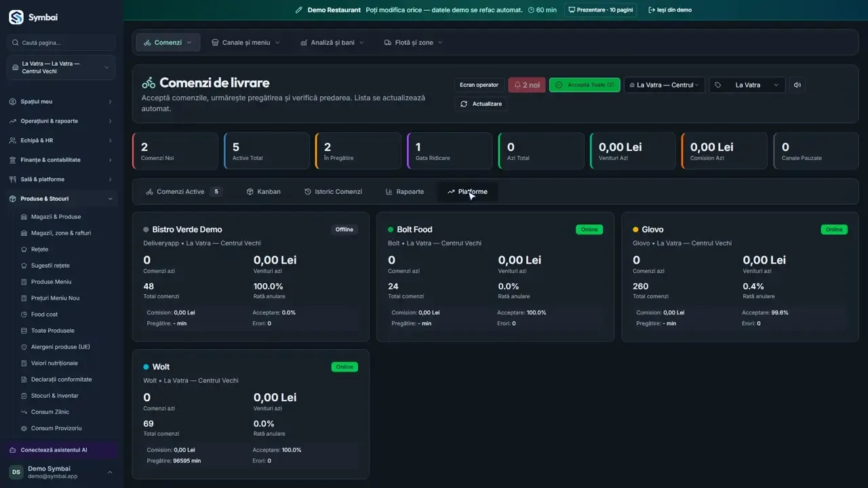Click the Declarații conformitate document icon
This screenshot has height=488, width=868.
(x=24, y=380)
